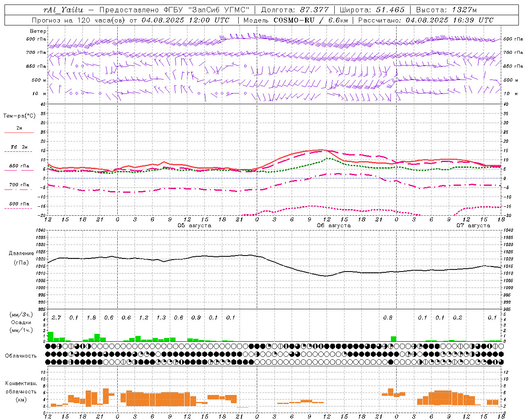Select the "Долгота: 87.377" header field

coord(295,10)
